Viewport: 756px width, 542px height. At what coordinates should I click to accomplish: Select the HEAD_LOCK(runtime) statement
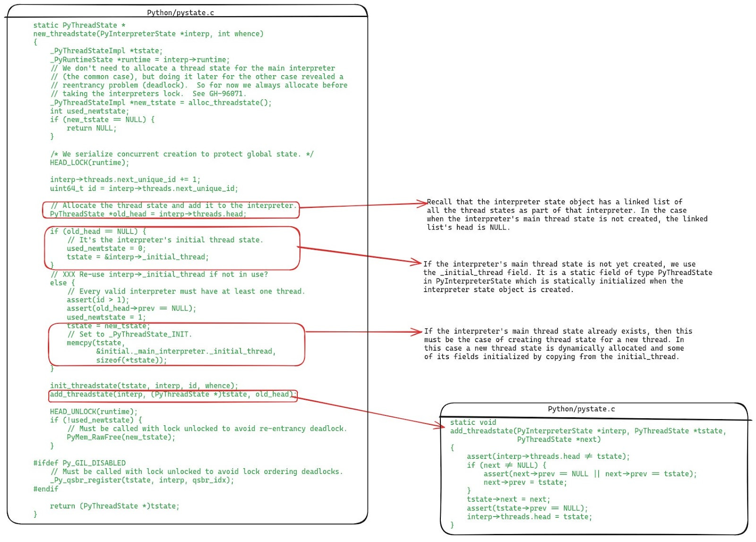89,162
